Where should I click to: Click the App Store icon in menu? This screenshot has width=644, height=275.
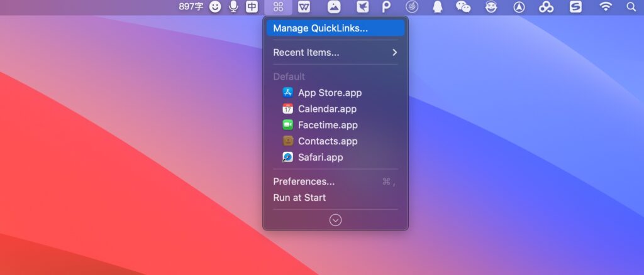click(x=288, y=93)
